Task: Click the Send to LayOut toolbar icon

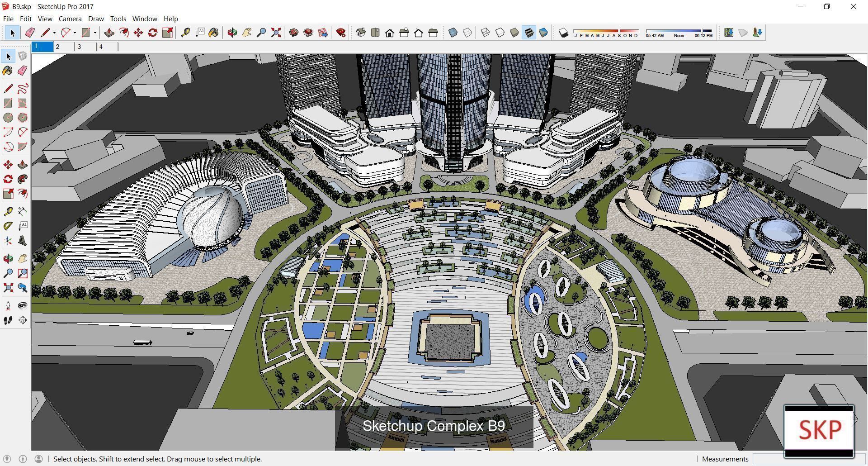Action: [323, 33]
